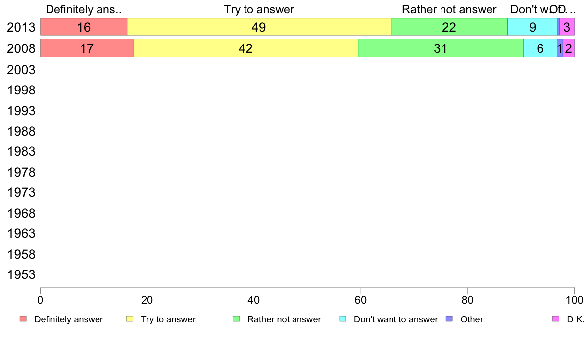The width and height of the screenshot is (588, 364).
Task: Click the 2008 cyan segment labeled 6
Action: 540,48
